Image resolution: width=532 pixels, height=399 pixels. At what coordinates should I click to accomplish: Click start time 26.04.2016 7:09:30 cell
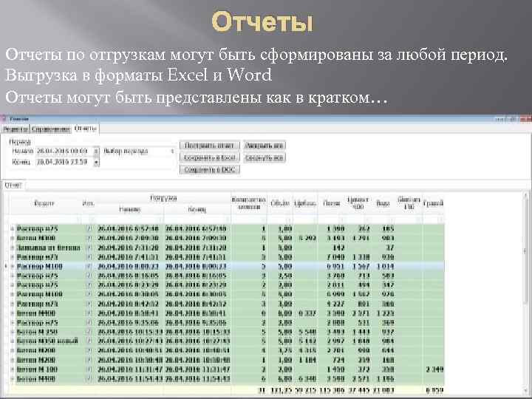click(x=129, y=238)
